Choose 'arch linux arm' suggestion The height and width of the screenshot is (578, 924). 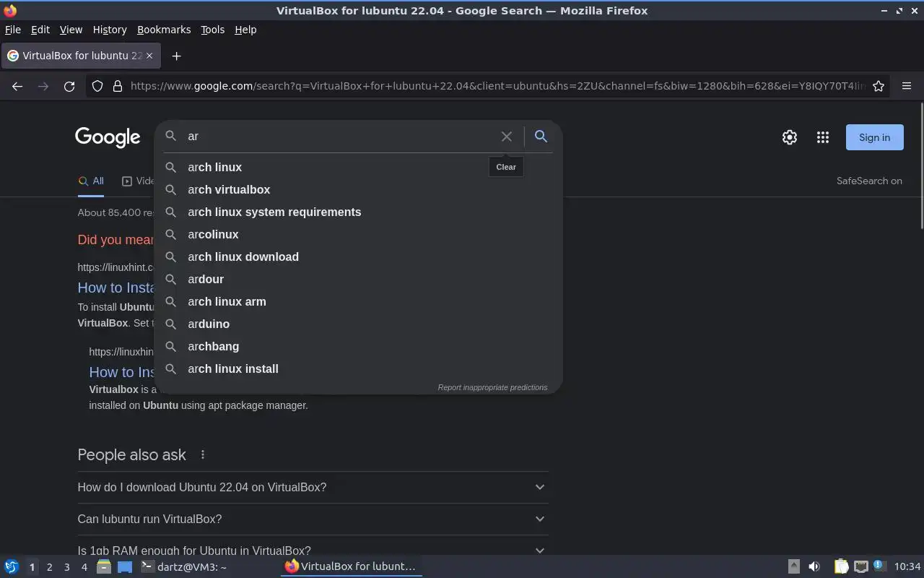coord(359,301)
